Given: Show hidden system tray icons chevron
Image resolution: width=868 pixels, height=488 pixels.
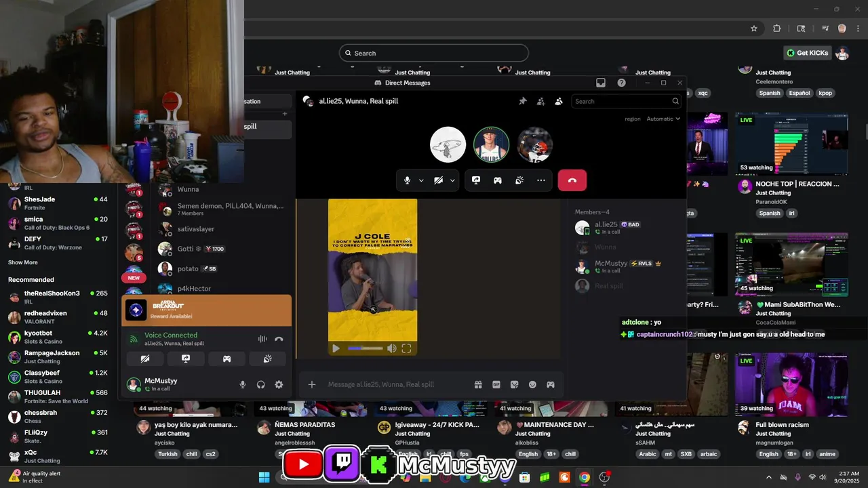Looking at the screenshot, I should 768,477.
